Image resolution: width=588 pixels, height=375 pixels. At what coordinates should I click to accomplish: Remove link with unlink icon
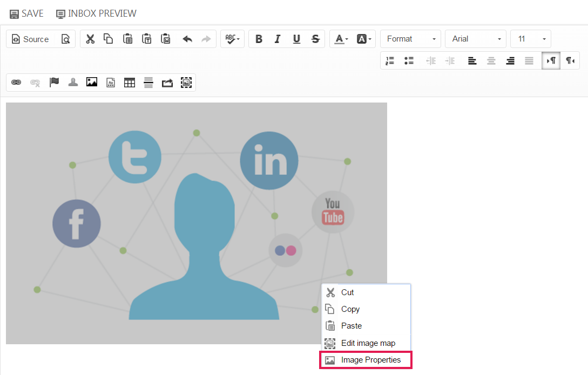[35, 83]
